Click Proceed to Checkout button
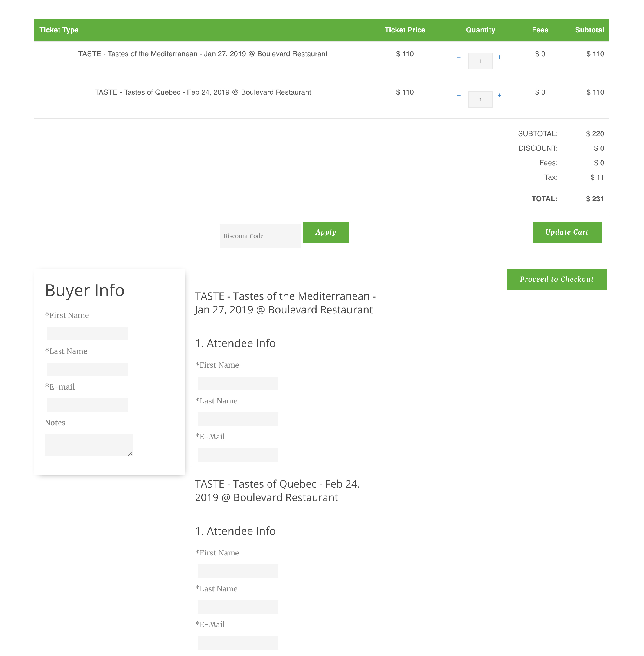 557,279
